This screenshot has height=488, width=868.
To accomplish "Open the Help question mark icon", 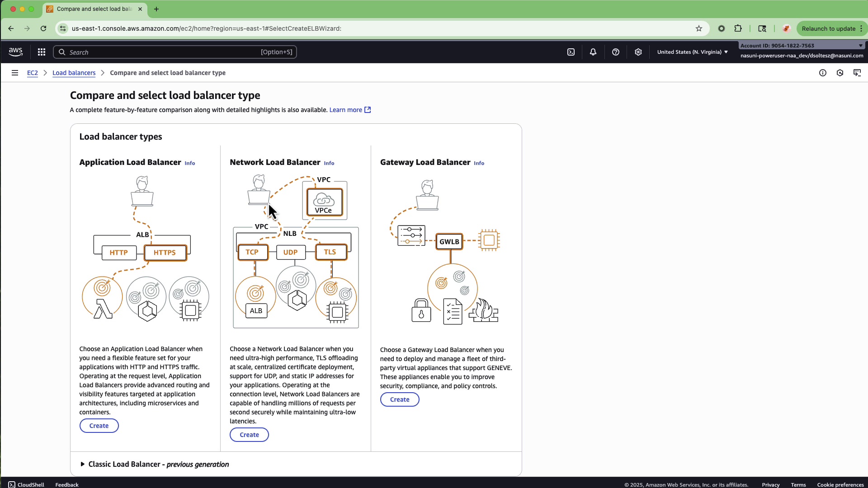I will (x=616, y=52).
